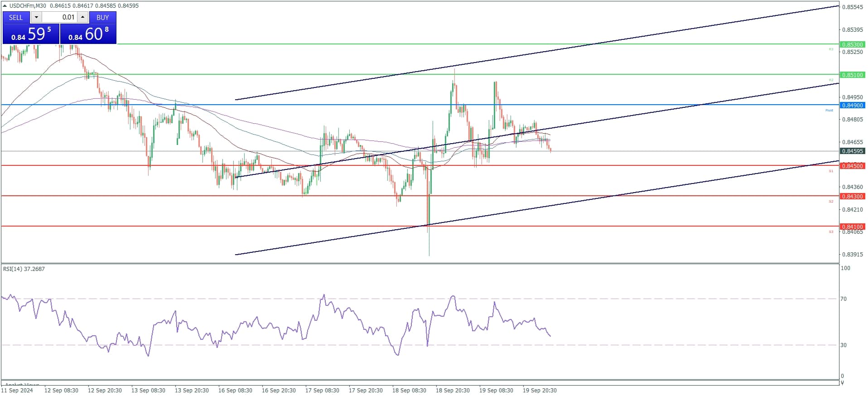Screen dimensions: 868x396
Task: Click the USDCHFm,M30 chart title text
Action: (28, 6)
